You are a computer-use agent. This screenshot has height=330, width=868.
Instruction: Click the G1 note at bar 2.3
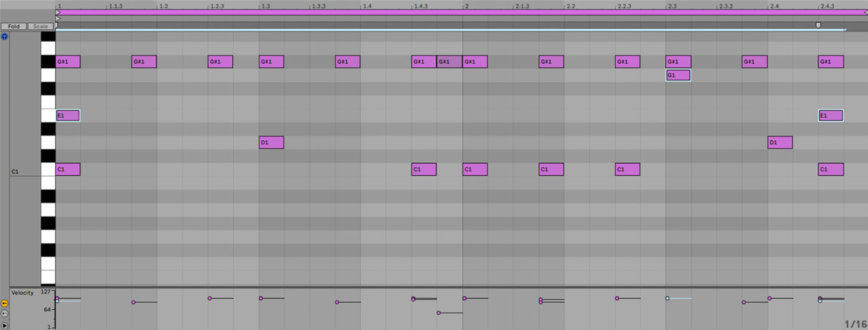[x=678, y=75]
